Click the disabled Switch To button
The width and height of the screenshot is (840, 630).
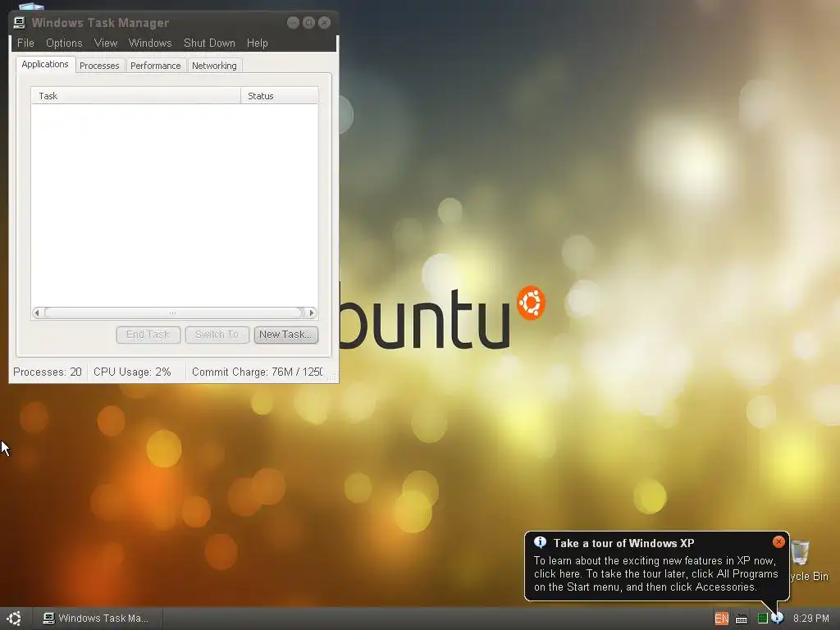tap(217, 335)
